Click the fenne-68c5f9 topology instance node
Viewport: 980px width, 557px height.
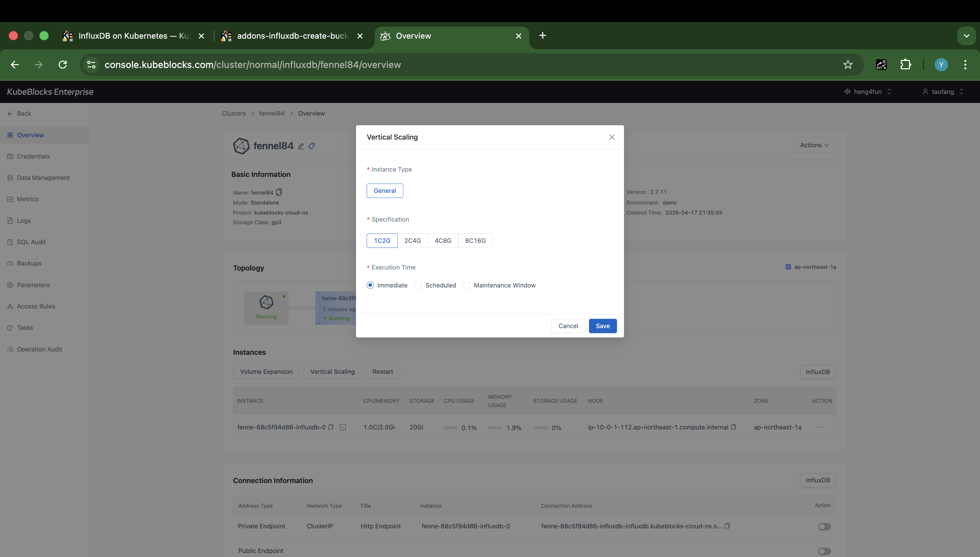click(x=336, y=308)
